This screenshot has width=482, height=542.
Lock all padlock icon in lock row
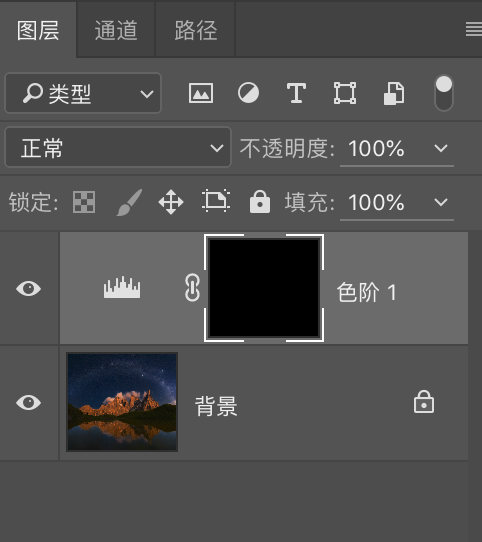260,201
